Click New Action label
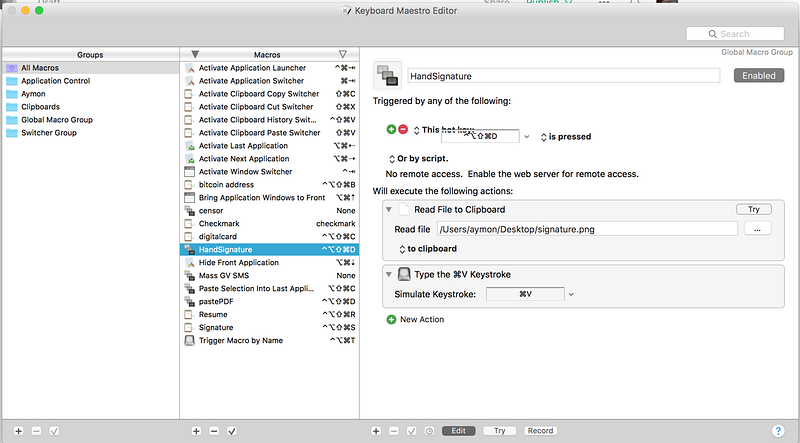The width and height of the screenshot is (800, 443). click(422, 319)
